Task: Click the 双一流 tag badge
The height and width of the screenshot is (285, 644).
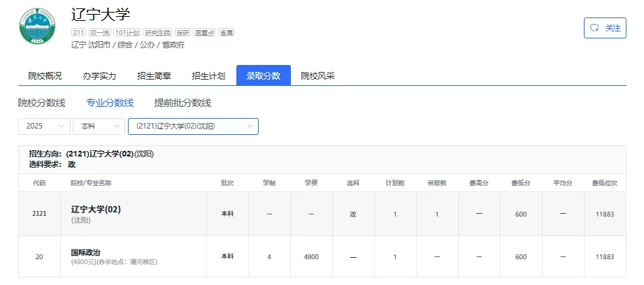Action: point(99,32)
